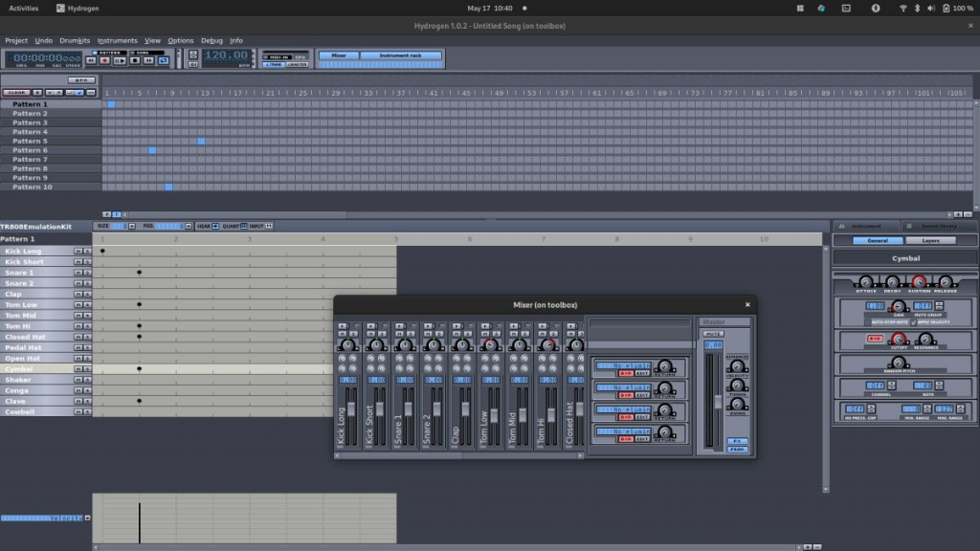Open the Drumkits menu
The width and height of the screenshot is (980, 551).
[x=75, y=40]
